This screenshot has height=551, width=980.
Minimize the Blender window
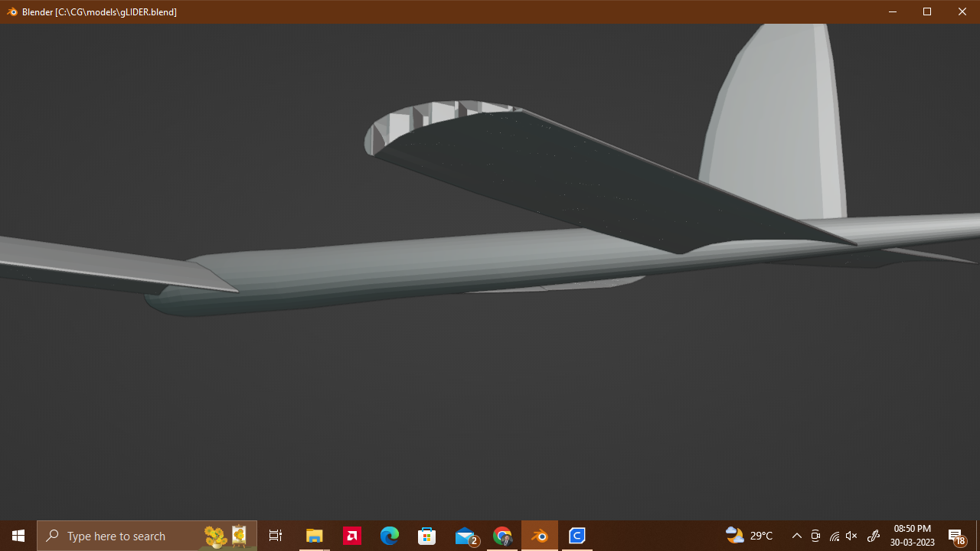click(892, 11)
